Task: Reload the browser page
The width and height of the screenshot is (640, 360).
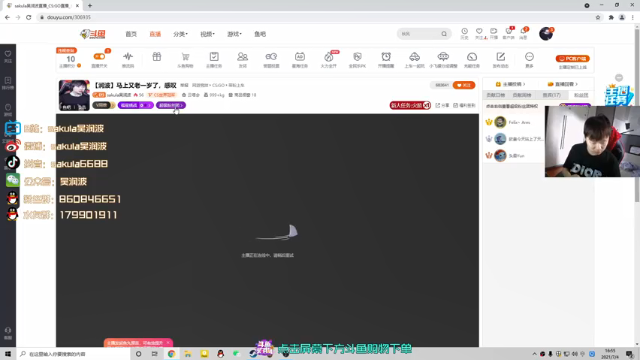Action: click(29, 18)
